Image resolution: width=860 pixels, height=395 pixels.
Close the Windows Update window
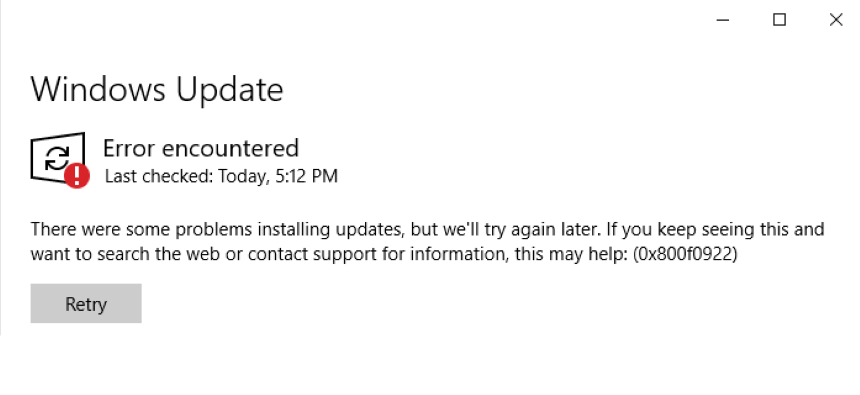[836, 20]
